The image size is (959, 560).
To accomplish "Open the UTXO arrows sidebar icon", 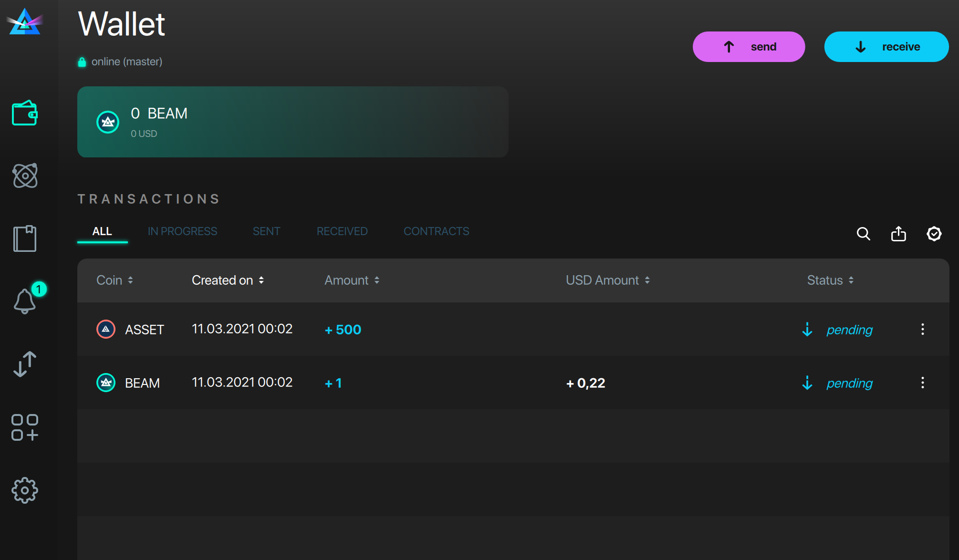I will tap(25, 364).
